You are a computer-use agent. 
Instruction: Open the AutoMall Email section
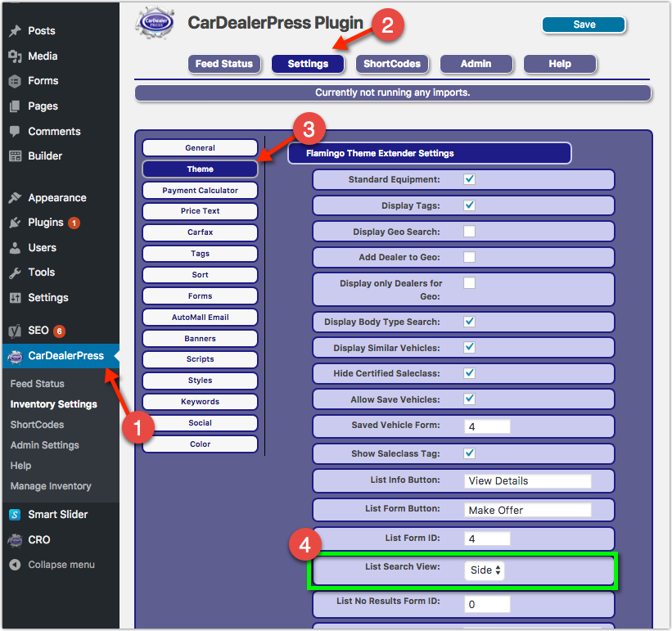click(201, 318)
